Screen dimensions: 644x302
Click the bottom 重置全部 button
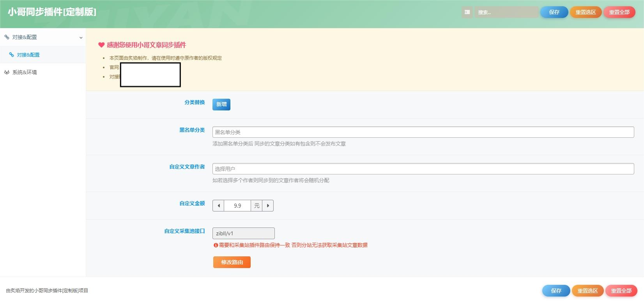click(x=621, y=291)
